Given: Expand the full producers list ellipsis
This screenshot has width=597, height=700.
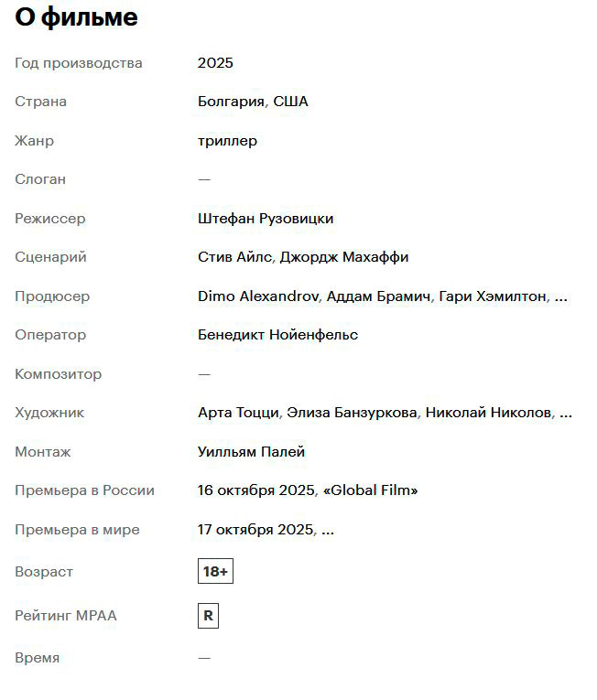Looking at the screenshot, I should [x=561, y=297].
